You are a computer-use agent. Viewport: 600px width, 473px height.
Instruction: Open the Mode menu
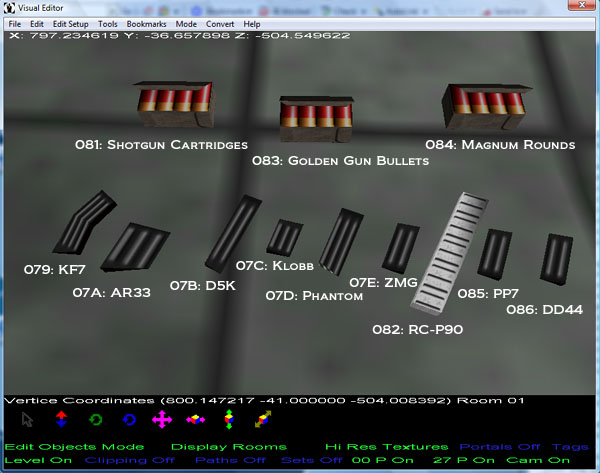click(x=186, y=24)
